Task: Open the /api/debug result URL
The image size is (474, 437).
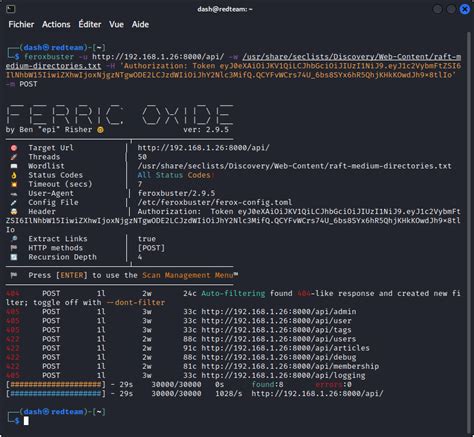Action: [279, 357]
